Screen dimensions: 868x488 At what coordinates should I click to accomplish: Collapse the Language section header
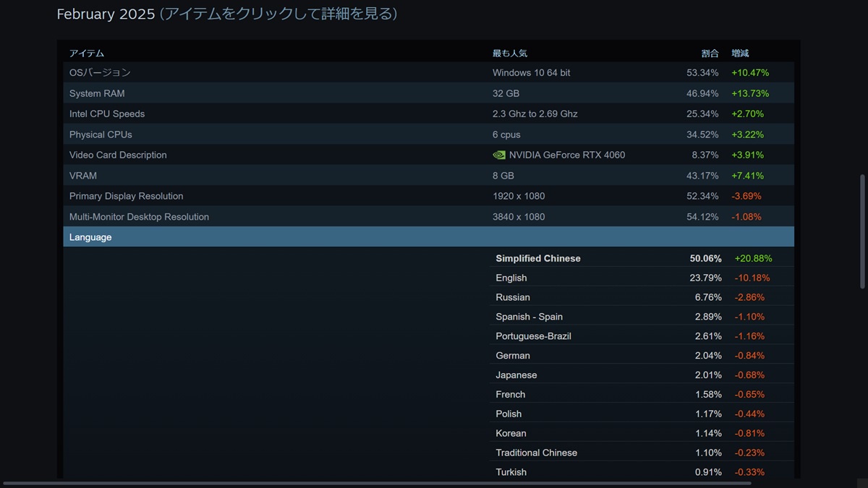pyautogui.click(x=90, y=237)
